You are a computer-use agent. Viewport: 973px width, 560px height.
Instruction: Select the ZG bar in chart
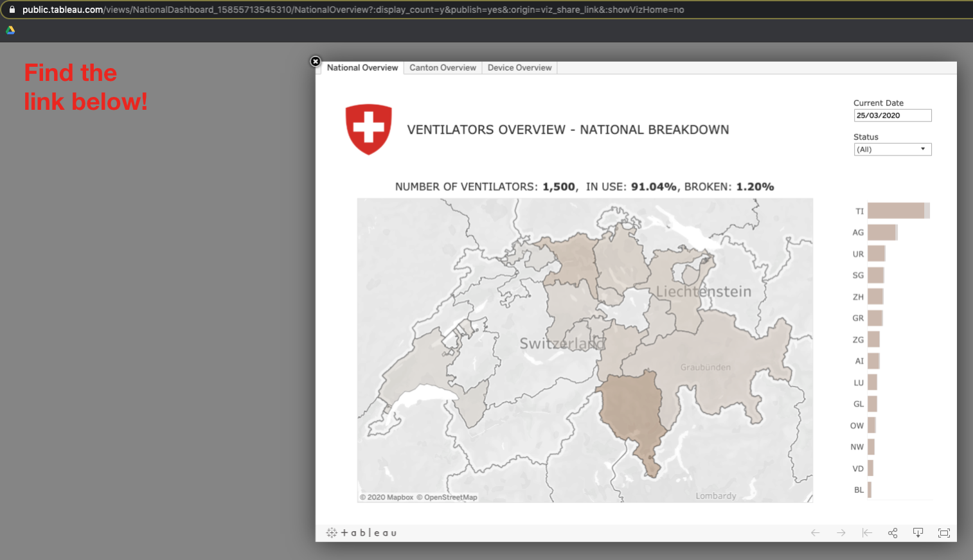tap(874, 340)
